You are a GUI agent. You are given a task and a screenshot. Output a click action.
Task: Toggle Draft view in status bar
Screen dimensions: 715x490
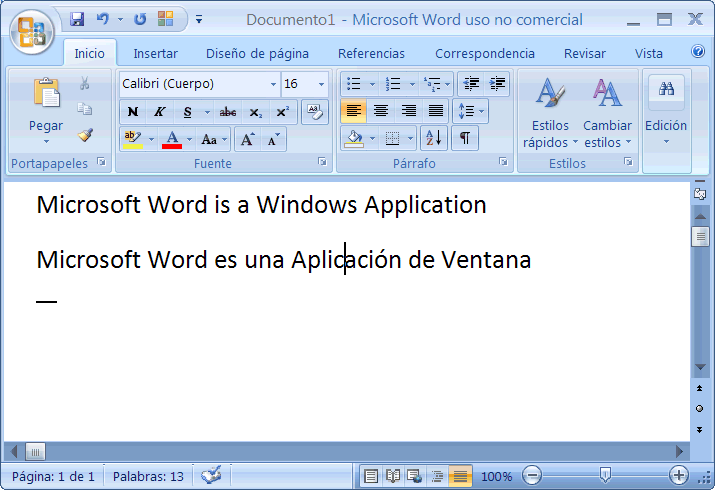click(x=460, y=476)
